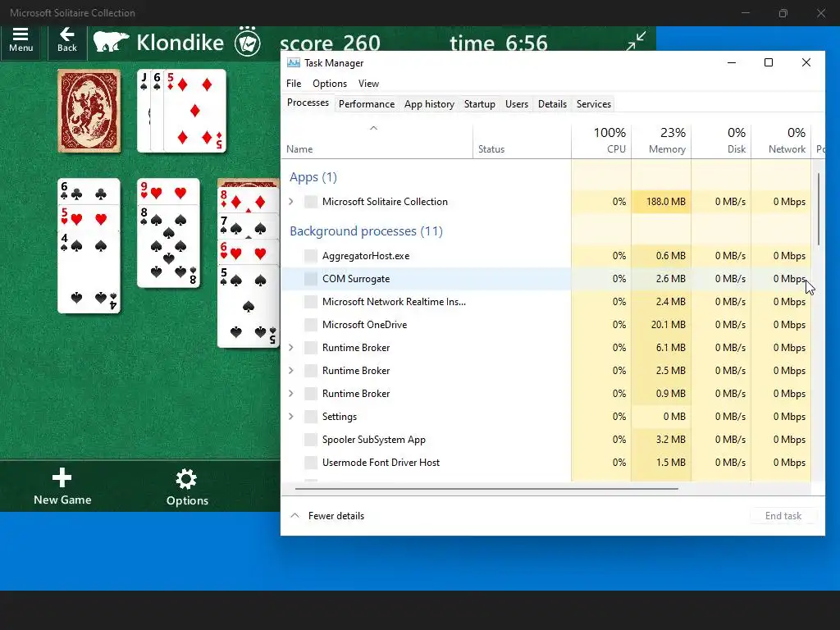Click the Spooler SubSystem App icon
Image resolution: width=840 pixels, height=630 pixels.
[311, 440]
